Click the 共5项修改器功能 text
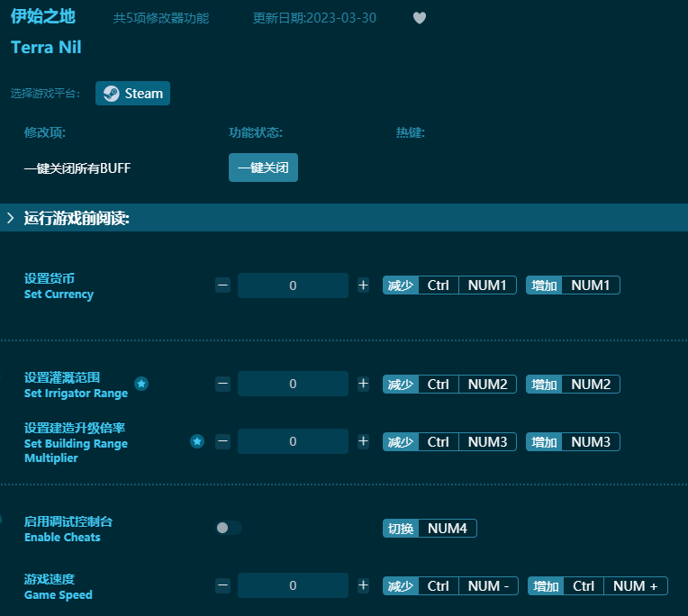Image resolution: width=688 pixels, height=616 pixels. 161,18
